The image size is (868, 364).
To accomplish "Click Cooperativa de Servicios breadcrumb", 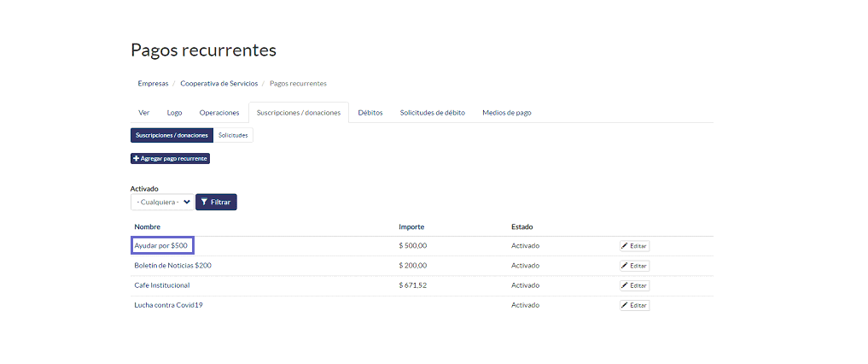I will pos(219,84).
